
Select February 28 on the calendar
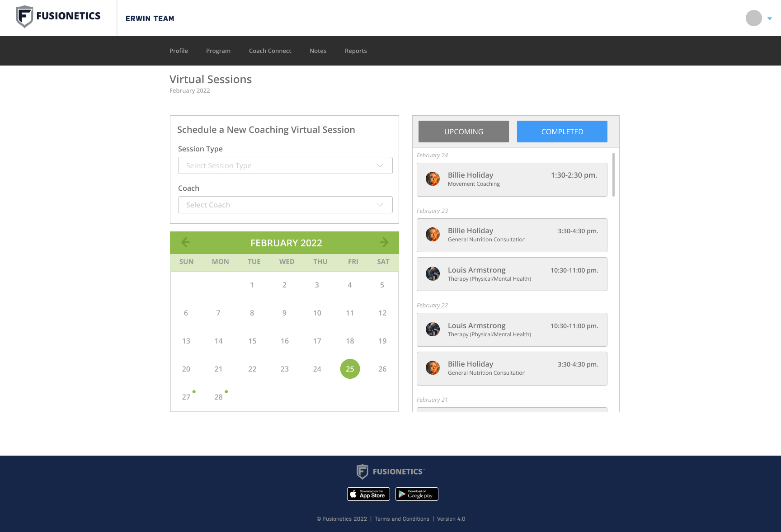[x=219, y=397]
